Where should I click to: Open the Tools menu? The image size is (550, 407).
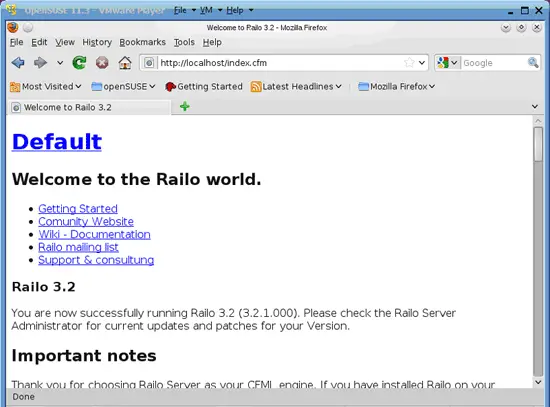(184, 42)
